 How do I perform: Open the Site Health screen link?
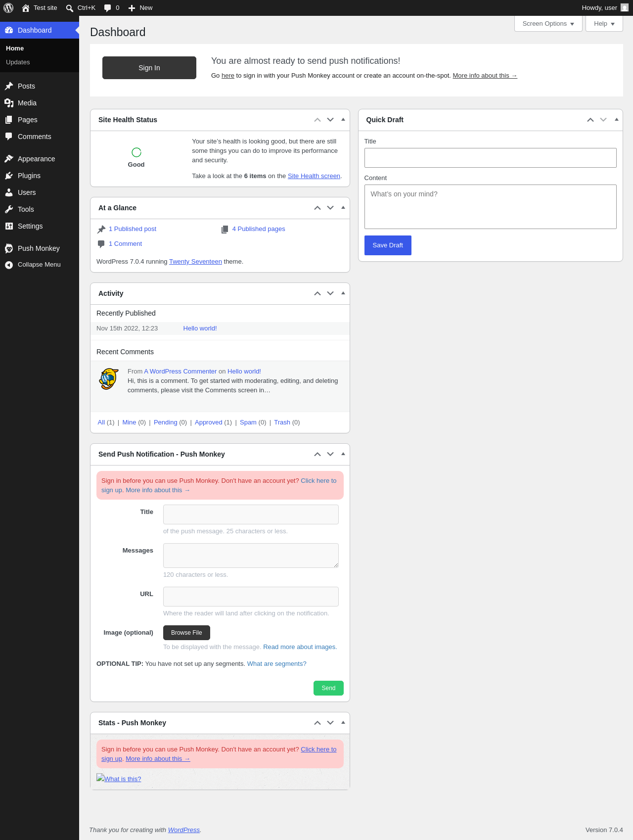(314, 176)
